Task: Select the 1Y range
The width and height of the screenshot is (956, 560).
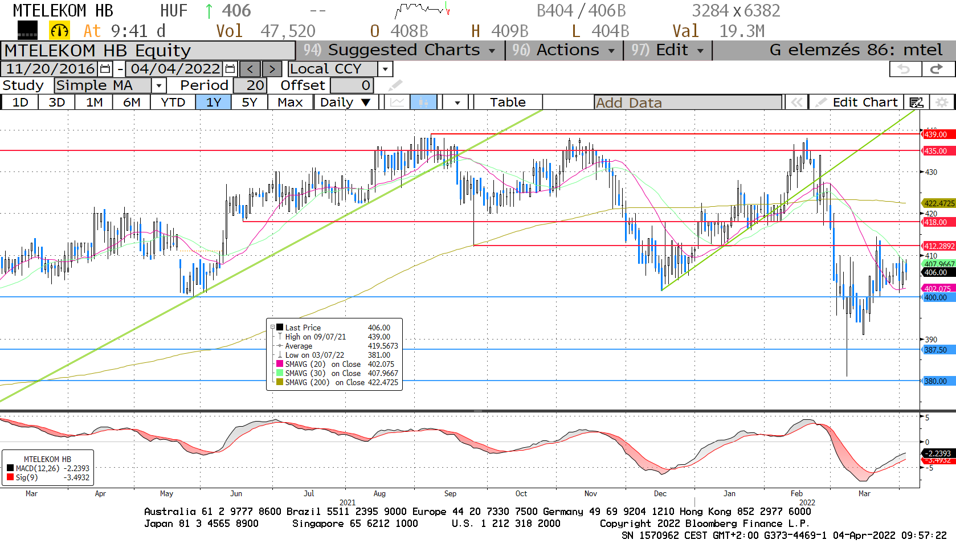Action: pyautogui.click(x=214, y=103)
